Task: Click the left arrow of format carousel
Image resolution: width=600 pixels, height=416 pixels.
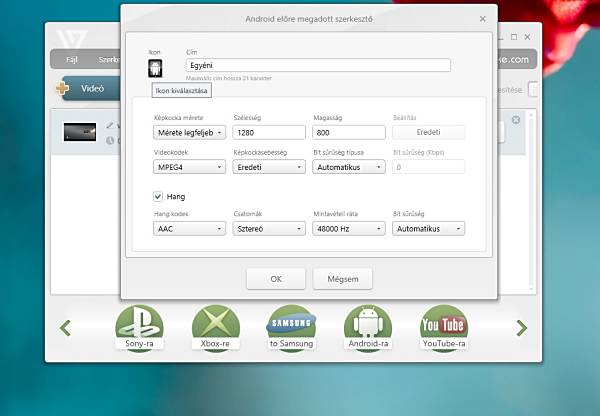Action: coord(65,328)
